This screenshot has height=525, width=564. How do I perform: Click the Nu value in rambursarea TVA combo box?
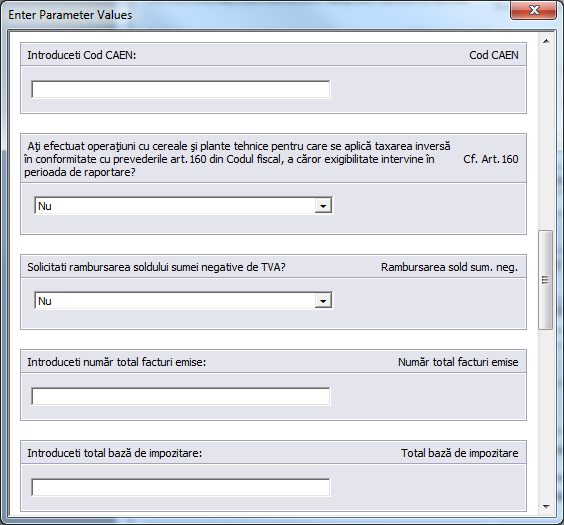point(45,301)
